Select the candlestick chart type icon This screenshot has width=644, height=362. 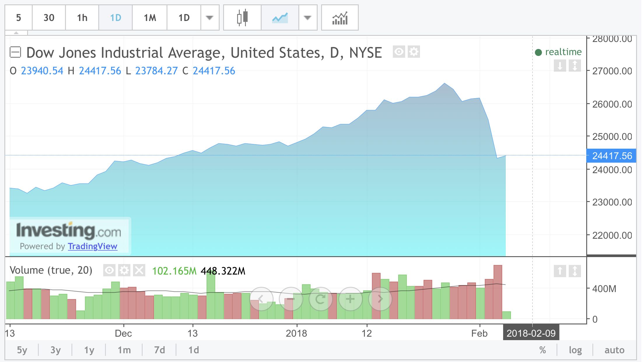click(242, 17)
